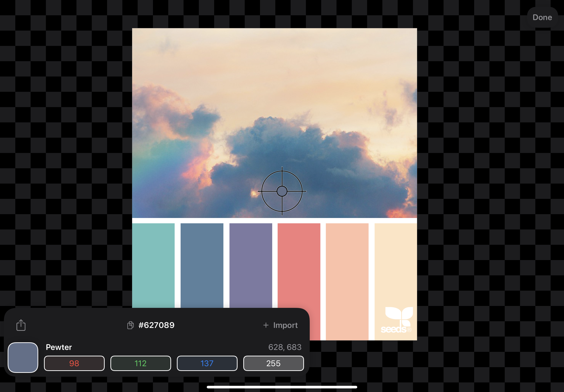Copy hex code using clipboard icon

click(130, 325)
